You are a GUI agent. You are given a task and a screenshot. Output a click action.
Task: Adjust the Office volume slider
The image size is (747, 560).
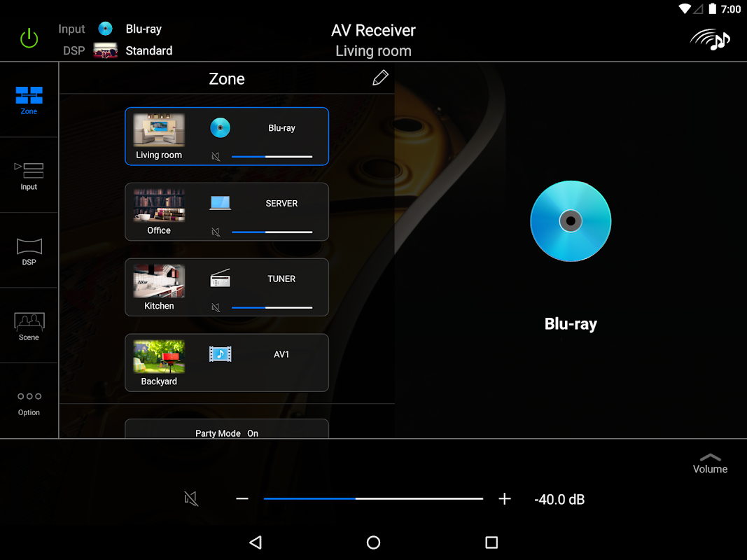tap(272, 232)
